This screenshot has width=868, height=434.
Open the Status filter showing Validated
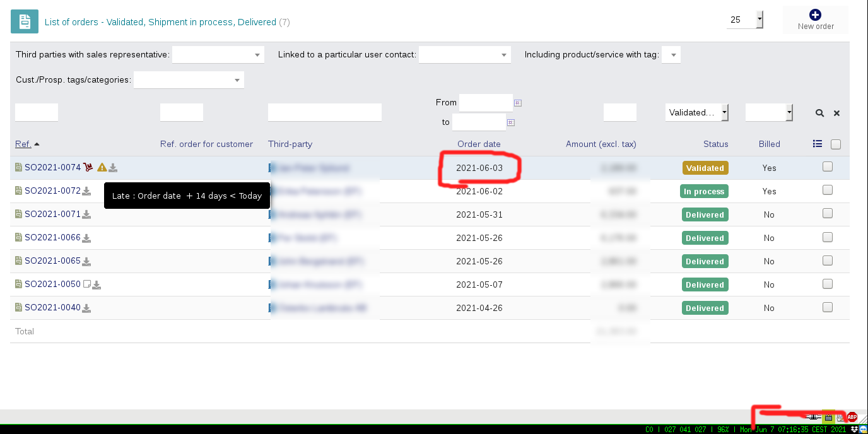pos(696,112)
